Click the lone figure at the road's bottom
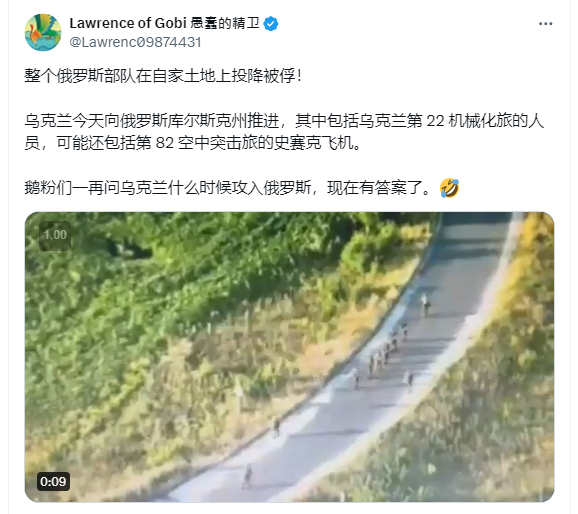The width and height of the screenshot is (578, 514). [247, 476]
